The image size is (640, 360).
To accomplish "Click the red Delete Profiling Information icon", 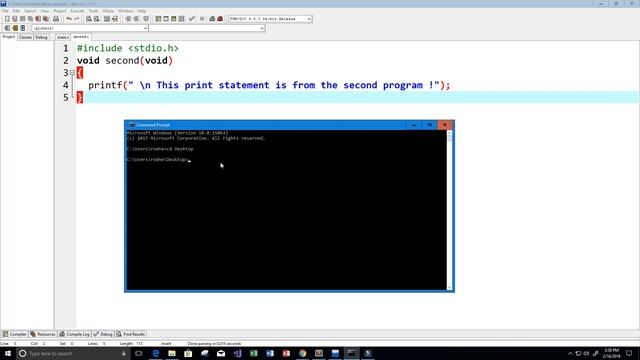I will pyautogui.click(x=220, y=19).
